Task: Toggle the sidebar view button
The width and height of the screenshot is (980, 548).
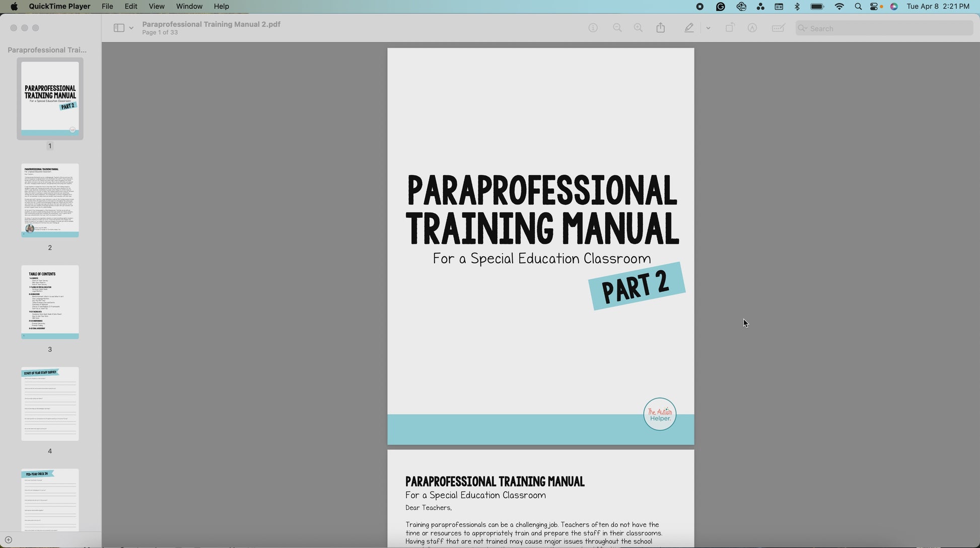Action: (119, 28)
